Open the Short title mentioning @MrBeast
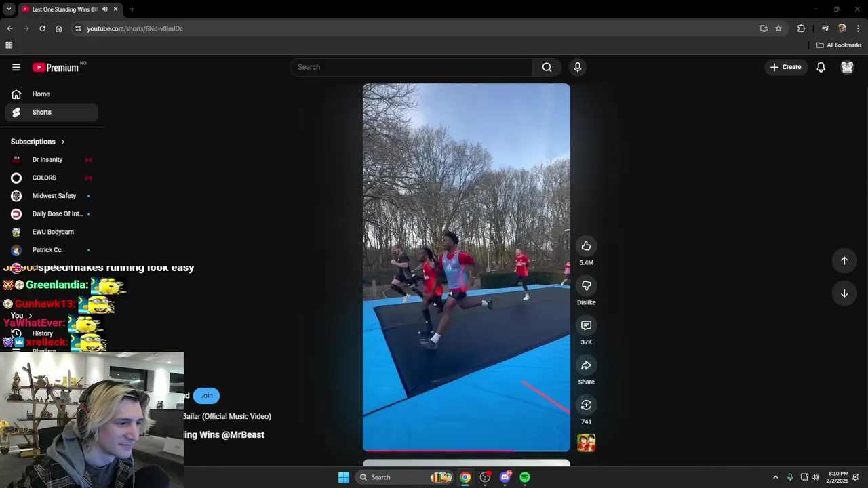 [x=223, y=435]
